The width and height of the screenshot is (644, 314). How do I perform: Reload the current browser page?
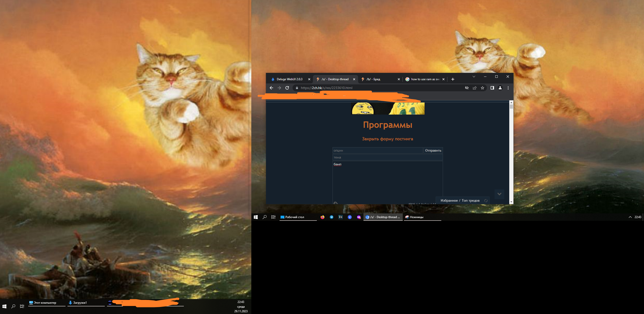287,88
